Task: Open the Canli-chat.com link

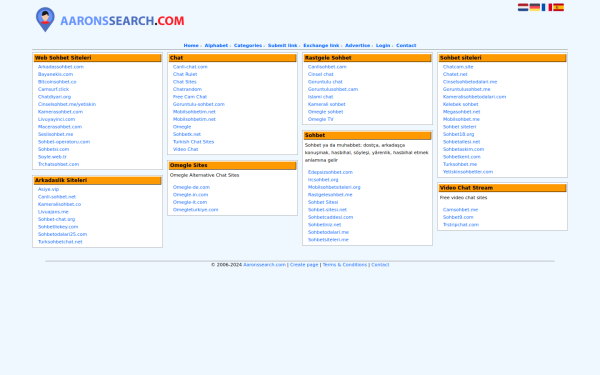Action: tap(190, 67)
